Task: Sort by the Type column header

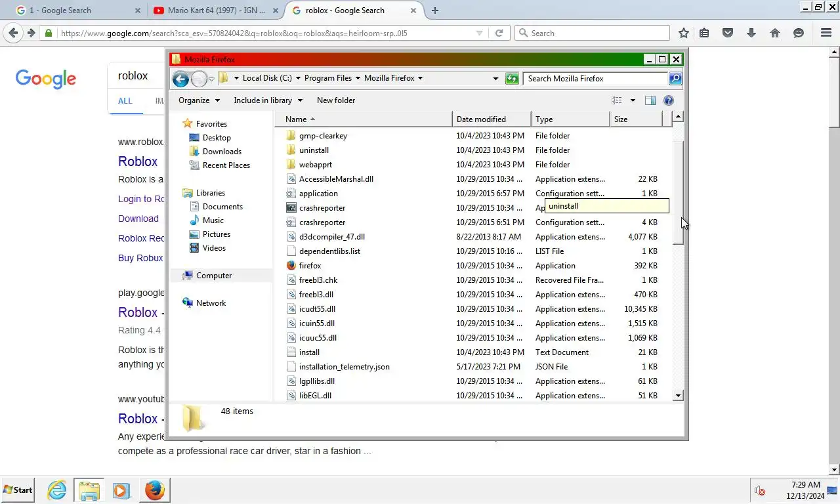Action: [570, 119]
